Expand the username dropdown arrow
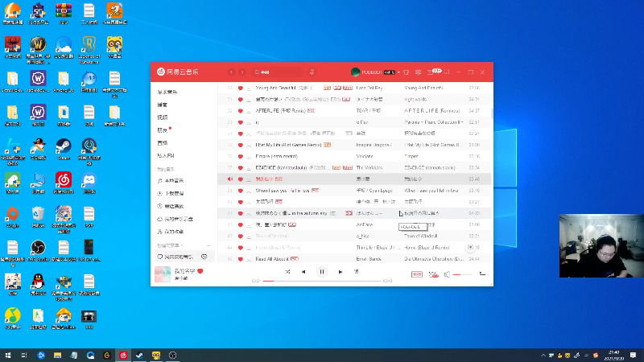Viewport: 644px width, 362px height. coord(398,72)
